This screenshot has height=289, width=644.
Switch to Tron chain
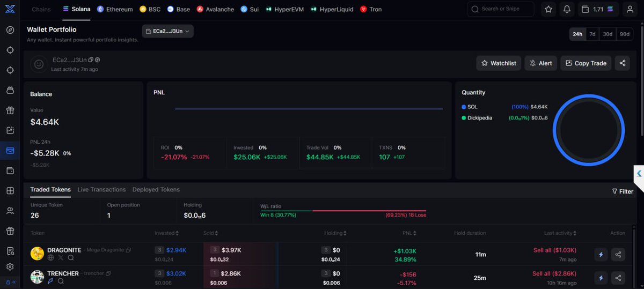coord(371,9)
